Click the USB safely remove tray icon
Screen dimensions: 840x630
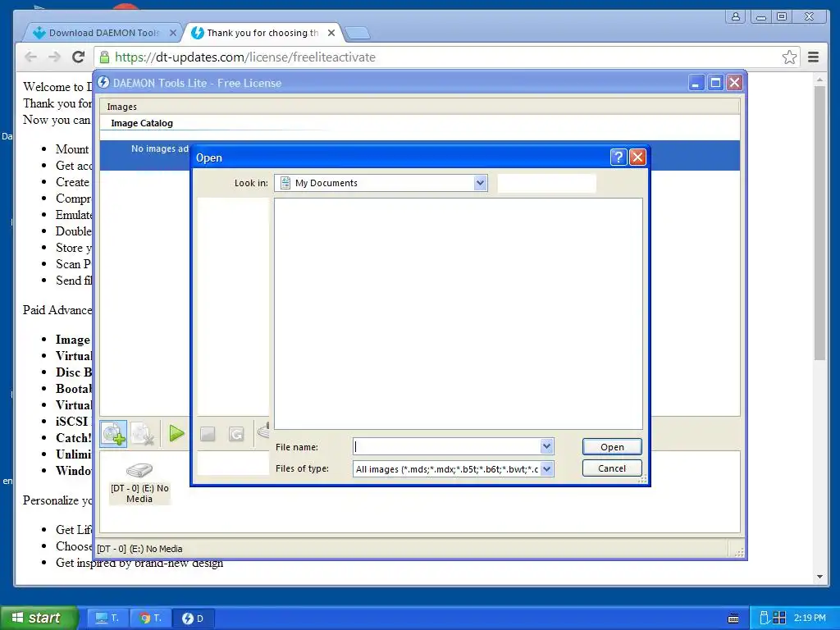[x=765, y=618]
